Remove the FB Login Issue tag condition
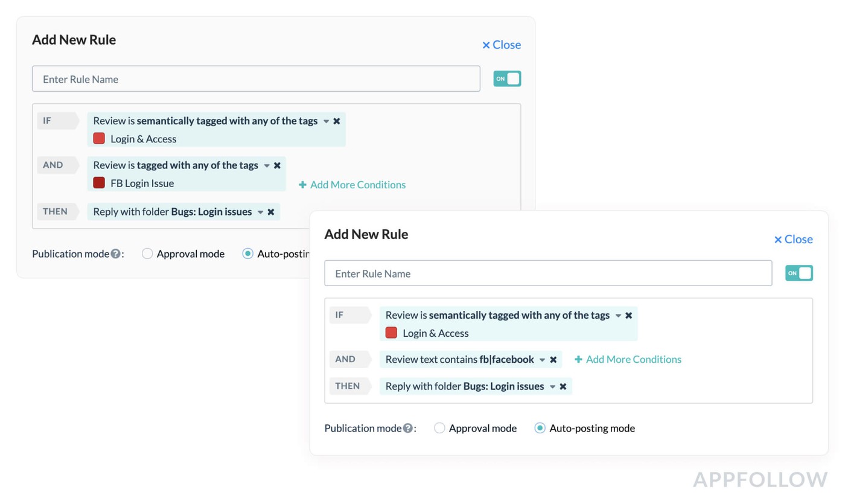The height and width of the screenshot is (504, 845). [277, 165]
